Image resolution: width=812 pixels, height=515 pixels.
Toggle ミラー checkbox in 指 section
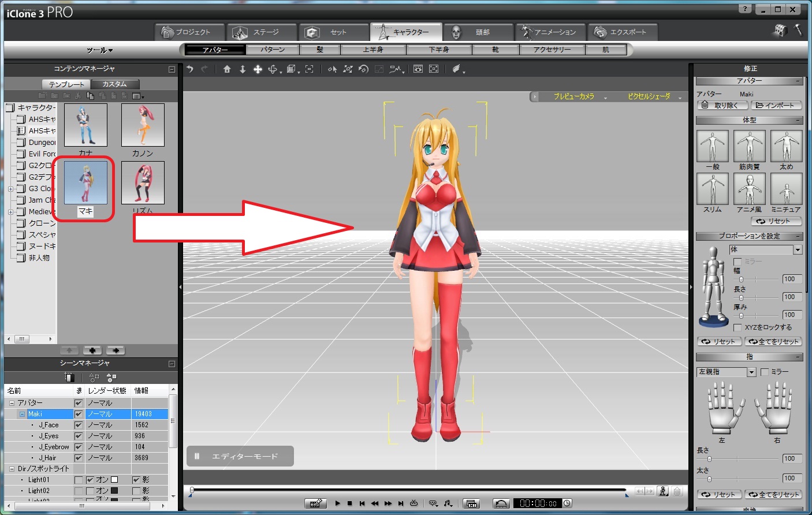pyautogui.click(x=765, y=372)
